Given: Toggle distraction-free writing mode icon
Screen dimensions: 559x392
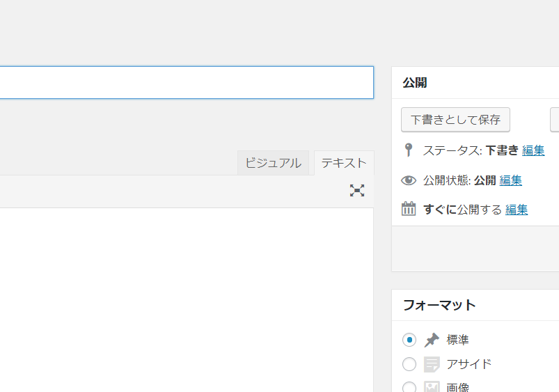Looking at the screenshot, I should point(357,191).
